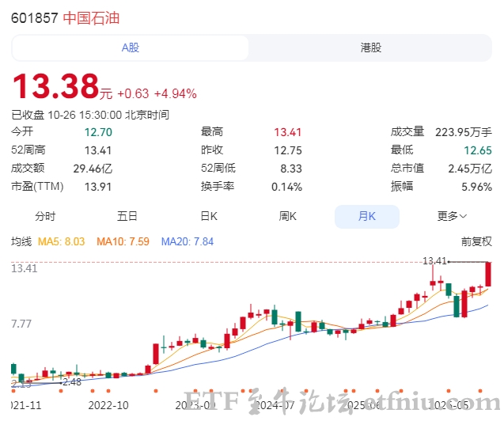
Task: Click the 均线 label
Action: (x=21, y=241)
